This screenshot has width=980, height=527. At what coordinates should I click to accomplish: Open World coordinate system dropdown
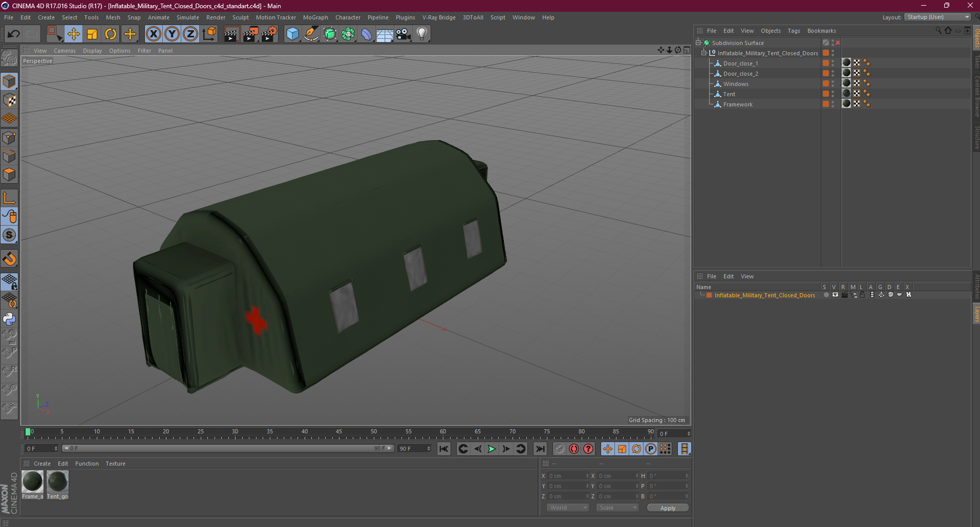coord(568,508)
